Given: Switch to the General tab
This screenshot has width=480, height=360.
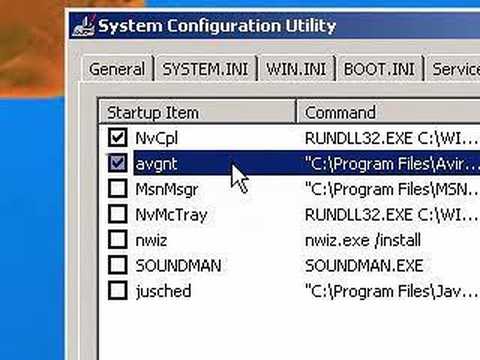Looking at the screenshot, I should click(x=117, y=69).
